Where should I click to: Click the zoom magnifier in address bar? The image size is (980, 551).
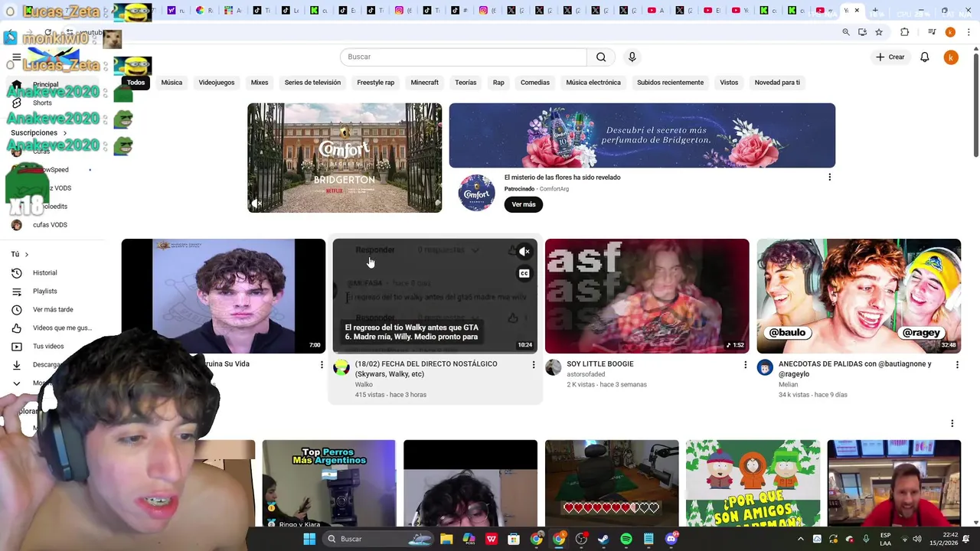click(846, 32)
